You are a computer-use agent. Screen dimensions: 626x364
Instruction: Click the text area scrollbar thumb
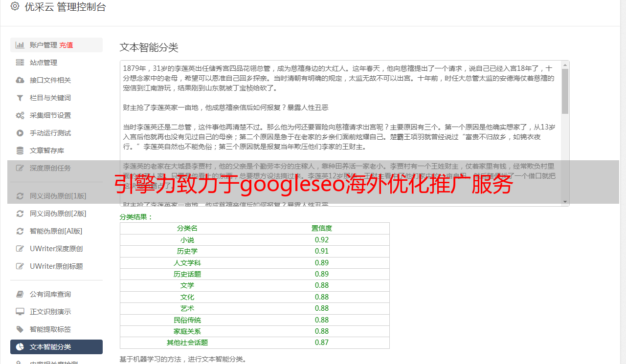(x=565, y=91)
